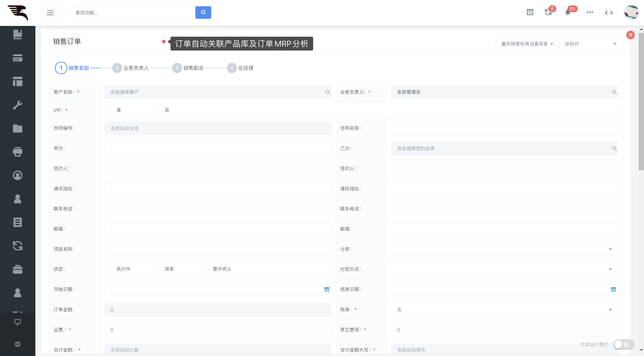This screenshot has width=644, height=356.
Task: Open the printer icon in sidebar
Action: coord(17,152)
